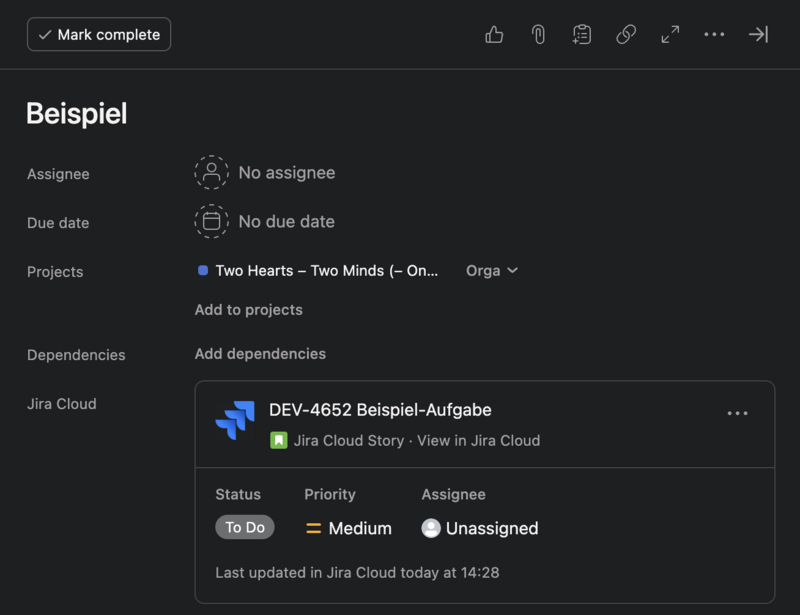
Task: Expand task to full screen
Action: pyautogui.click(x=670, y=35)
